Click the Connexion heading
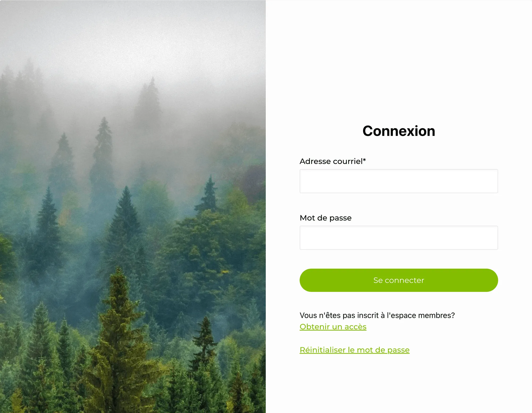Screen dimensions: 532x413 click(399, 131)
